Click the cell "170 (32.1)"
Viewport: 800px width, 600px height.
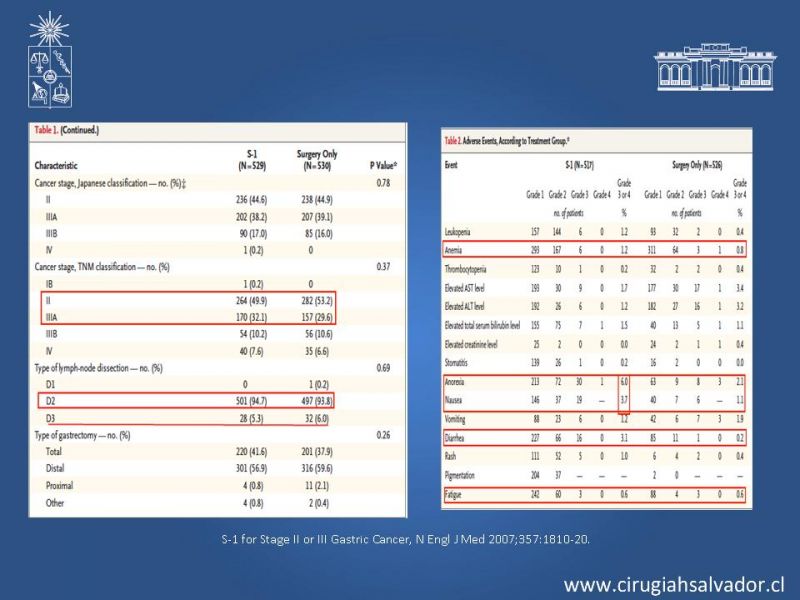(x=252, y=317)
